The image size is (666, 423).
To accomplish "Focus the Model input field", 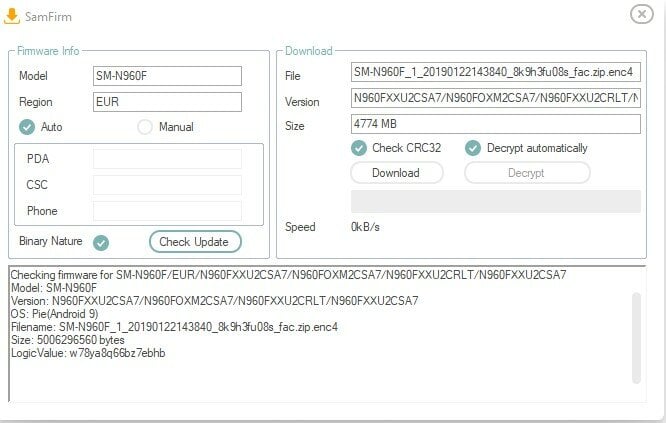I will tap(167, 76).
